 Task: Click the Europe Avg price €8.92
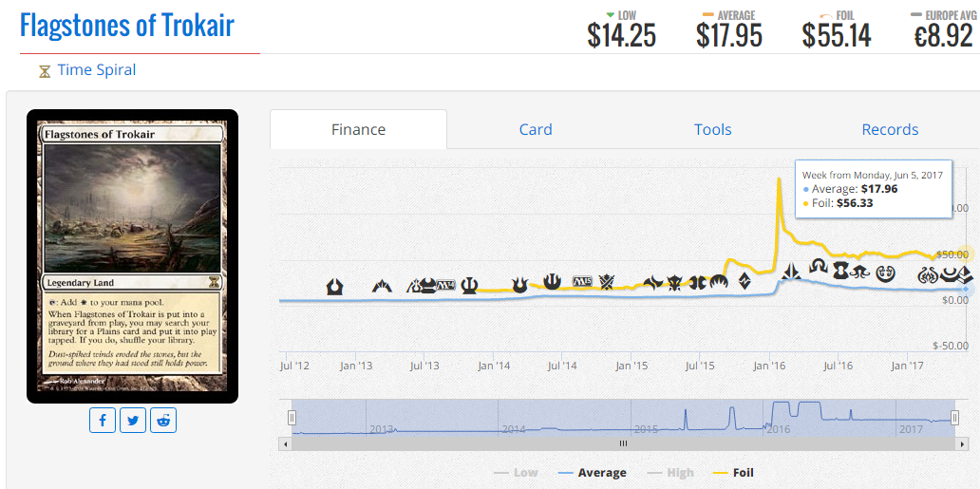click(944, 37)
